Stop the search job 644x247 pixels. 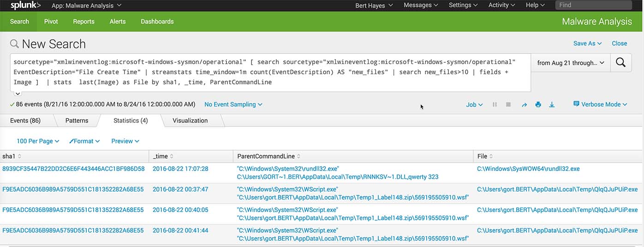point(508,105)
